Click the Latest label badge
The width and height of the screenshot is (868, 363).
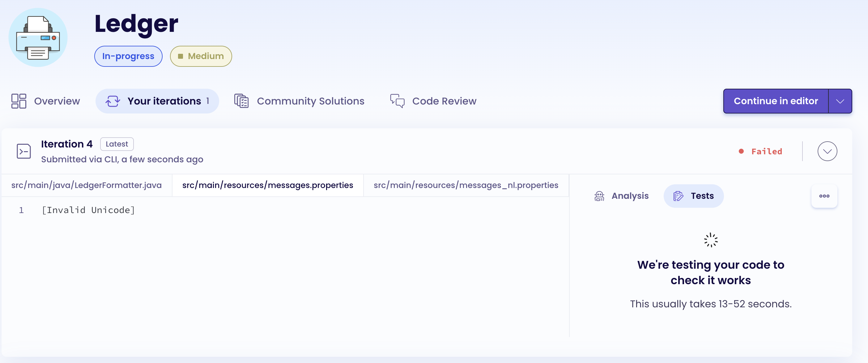(117, 144)
